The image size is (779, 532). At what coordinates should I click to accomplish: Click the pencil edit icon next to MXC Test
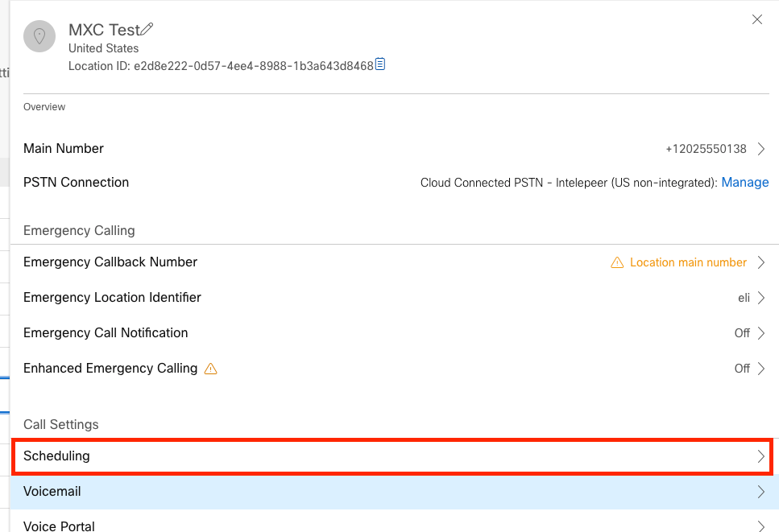click(147, 29)
